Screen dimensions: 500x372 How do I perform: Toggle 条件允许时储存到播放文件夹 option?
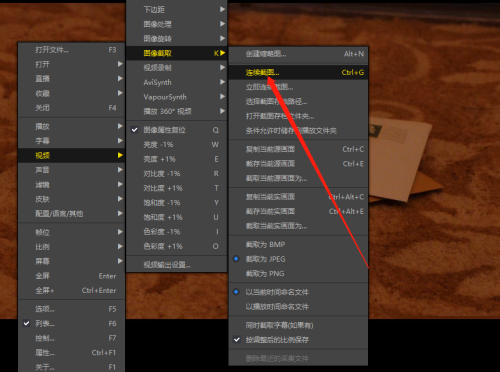(x=299, y=131)
